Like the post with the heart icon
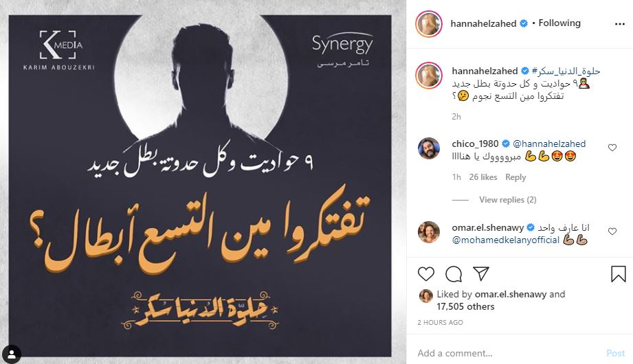 click(426, 274)
